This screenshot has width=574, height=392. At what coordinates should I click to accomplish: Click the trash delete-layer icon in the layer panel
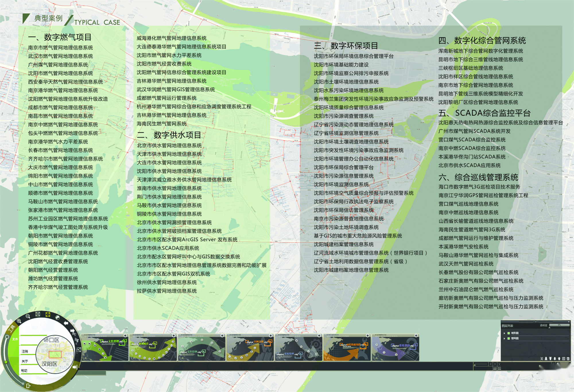coord(568,359)
